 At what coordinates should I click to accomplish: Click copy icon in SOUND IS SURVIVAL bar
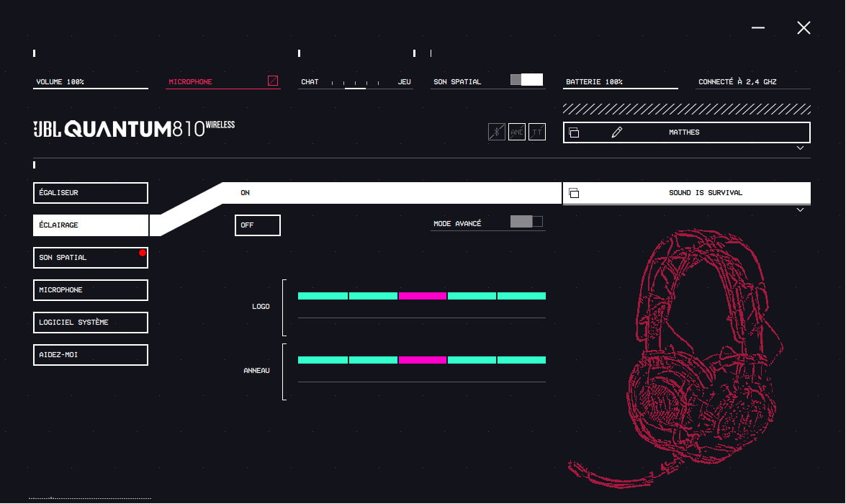tap(574, 193)
